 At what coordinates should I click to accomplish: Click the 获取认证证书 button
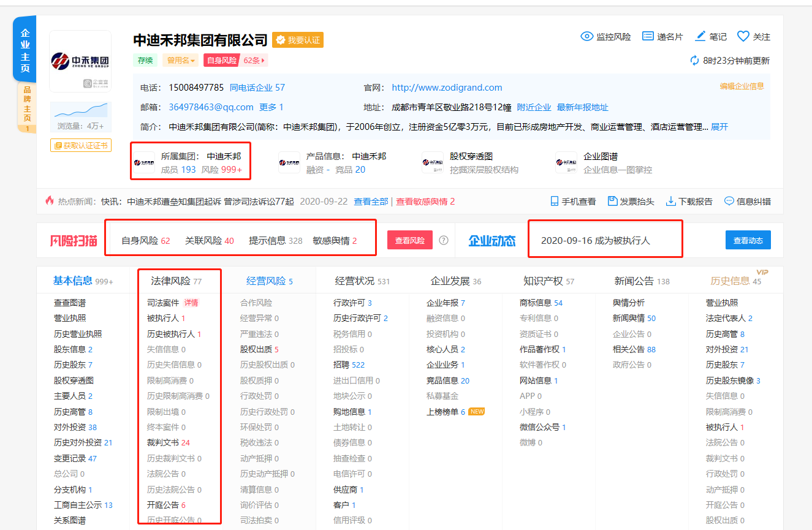[80, 145]
